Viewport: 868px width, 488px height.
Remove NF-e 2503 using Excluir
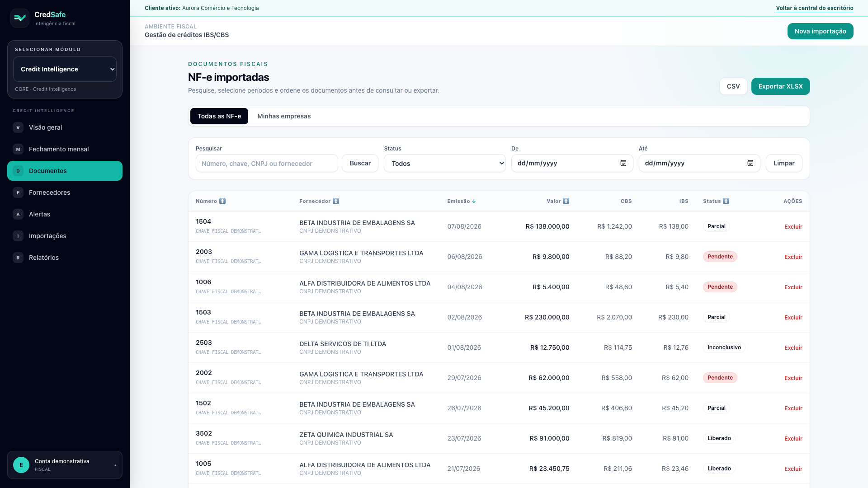point(793,348)
